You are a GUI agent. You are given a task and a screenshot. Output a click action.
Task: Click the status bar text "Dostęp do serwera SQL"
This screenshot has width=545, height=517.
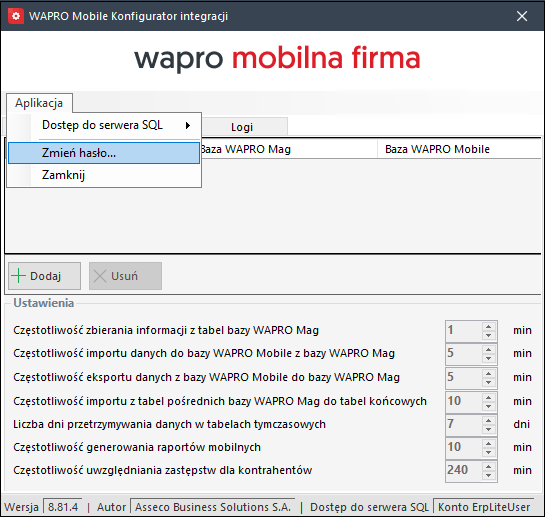tap(369, 507)
